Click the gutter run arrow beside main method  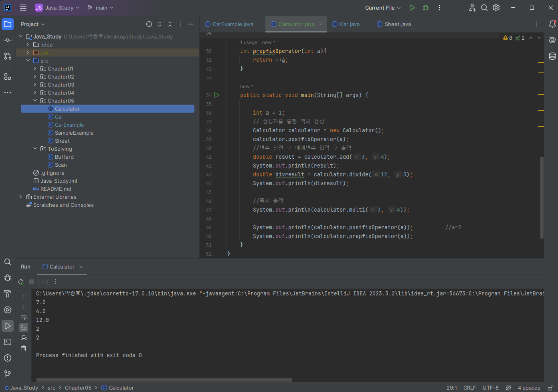click(x=217, y=95)
